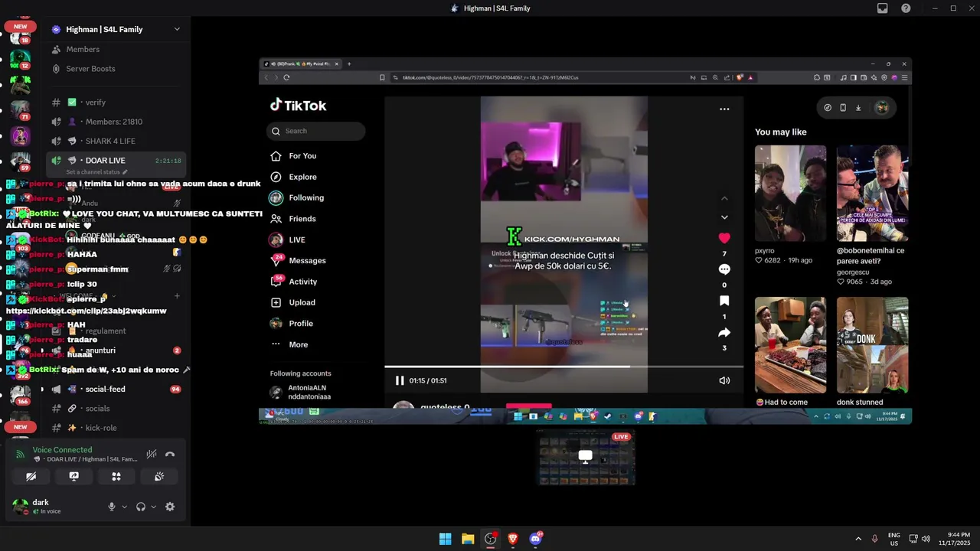This screenshot has height=551, width=980.
Task: Deafen with the Discord headphones icon
Action: 141,507
